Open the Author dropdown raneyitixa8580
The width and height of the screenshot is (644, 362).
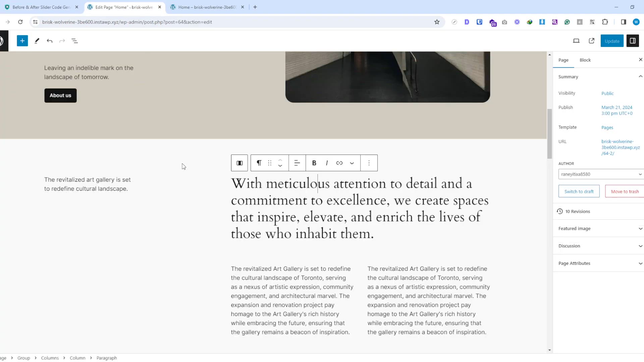pos(601,174)
